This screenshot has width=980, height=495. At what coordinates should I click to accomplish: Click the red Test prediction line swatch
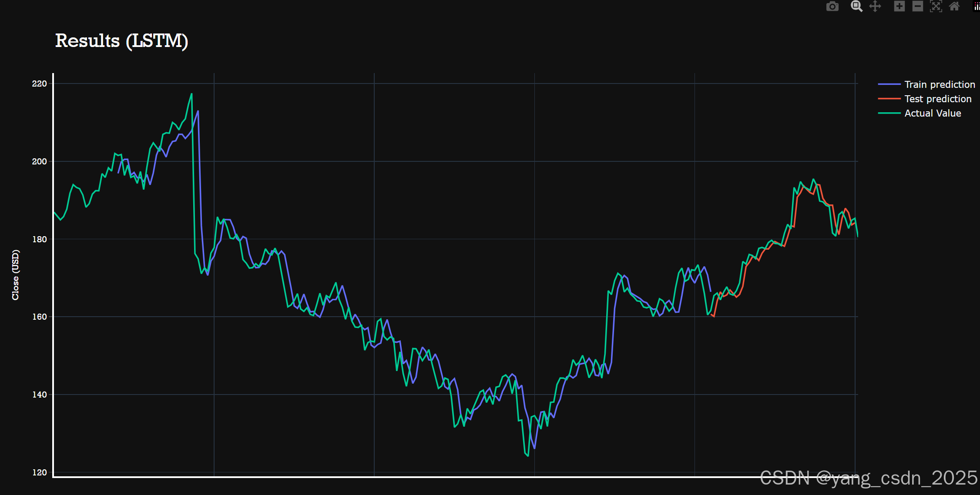[x=889, y=99]
